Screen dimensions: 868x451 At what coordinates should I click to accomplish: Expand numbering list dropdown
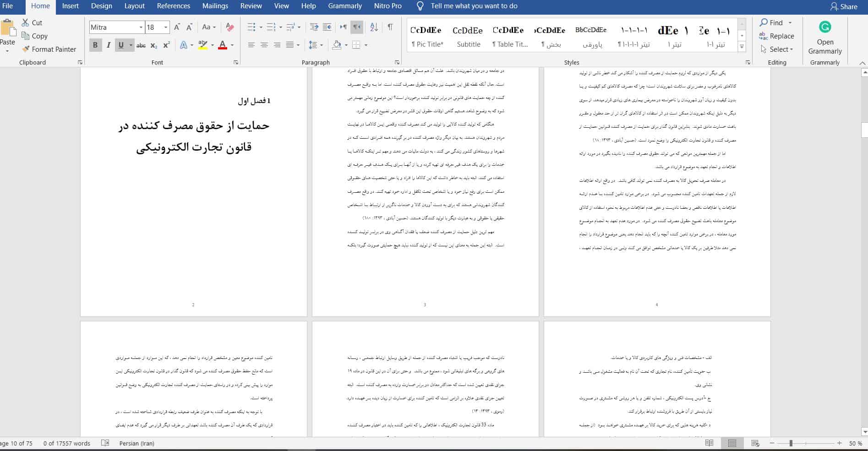tap(280, 27)
